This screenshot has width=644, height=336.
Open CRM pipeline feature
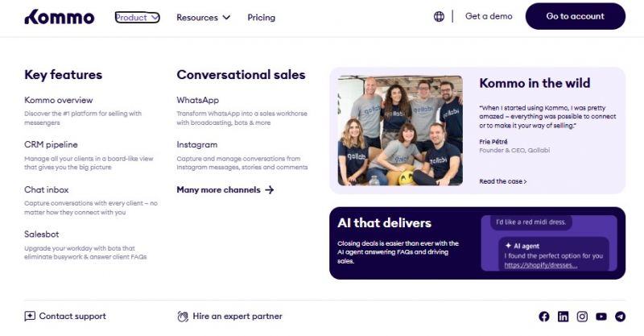51,145
